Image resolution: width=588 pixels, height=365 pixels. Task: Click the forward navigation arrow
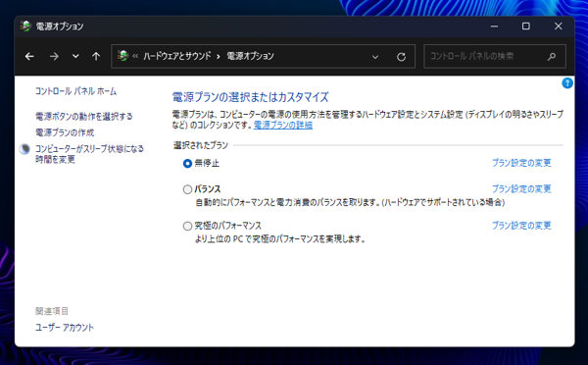tap(54, 56)
